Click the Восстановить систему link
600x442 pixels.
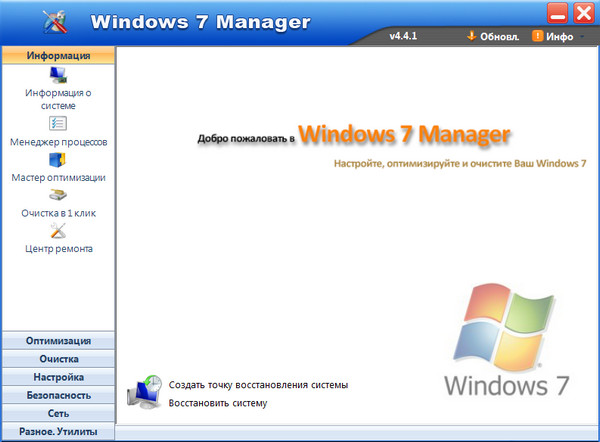tap(218, 403)
